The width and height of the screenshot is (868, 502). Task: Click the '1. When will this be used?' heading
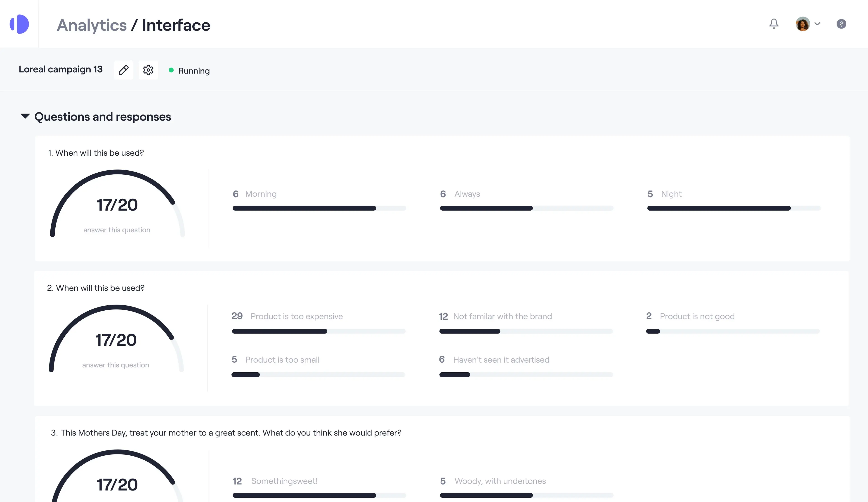(96, 153)
